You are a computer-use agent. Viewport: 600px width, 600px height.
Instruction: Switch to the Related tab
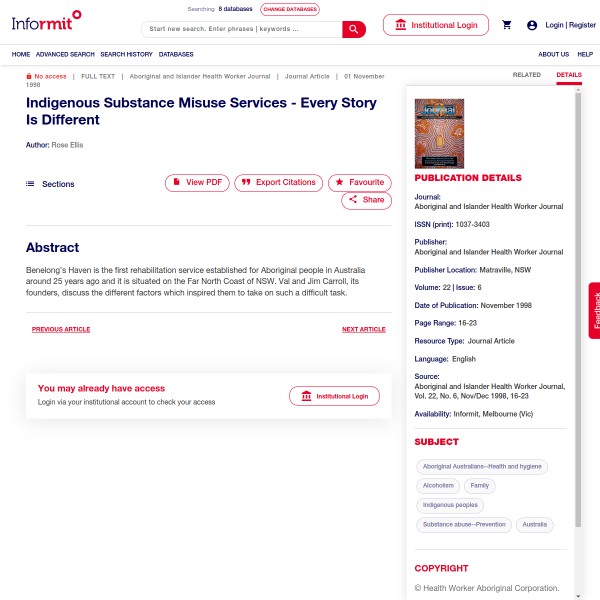click(x=527, y=75)
